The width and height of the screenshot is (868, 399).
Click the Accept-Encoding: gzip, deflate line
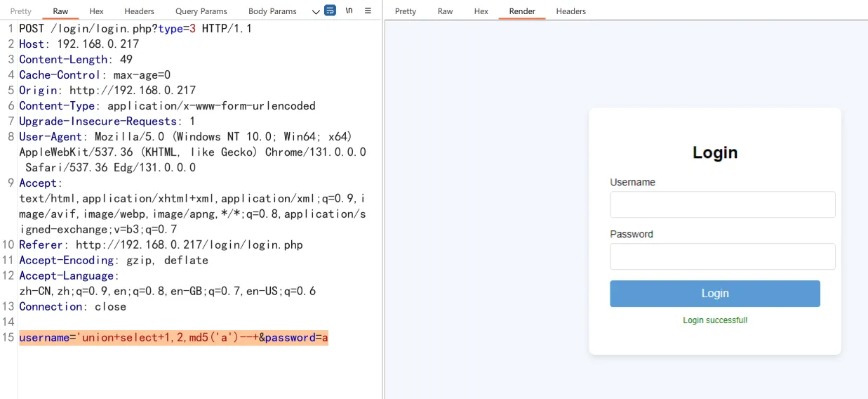click(x=114, y=261)
